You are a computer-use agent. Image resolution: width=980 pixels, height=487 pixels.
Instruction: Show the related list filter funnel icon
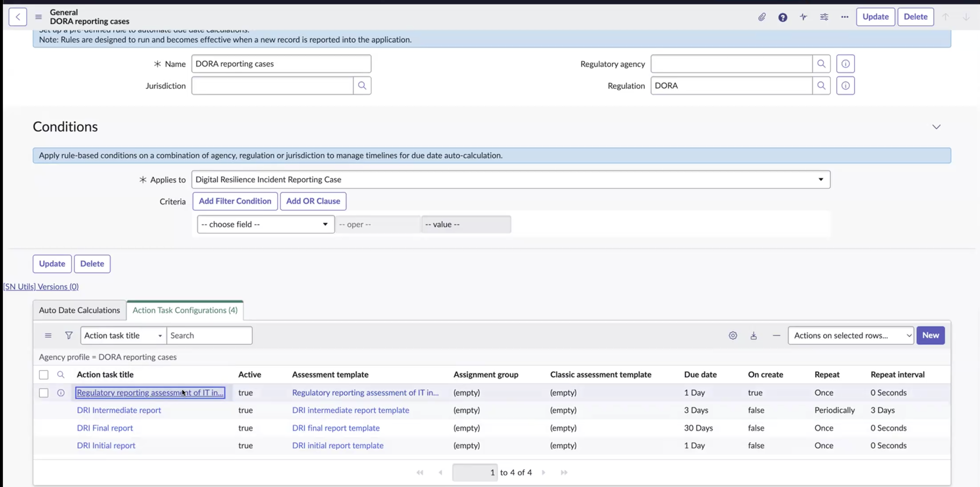coord(69,335)
